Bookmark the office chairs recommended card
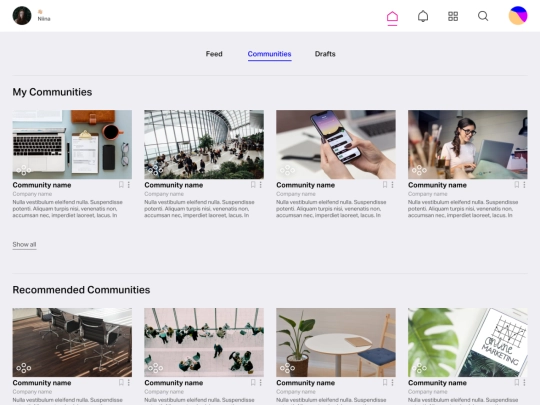The width and height of the screenshot is (540, 405). [121, 382]
